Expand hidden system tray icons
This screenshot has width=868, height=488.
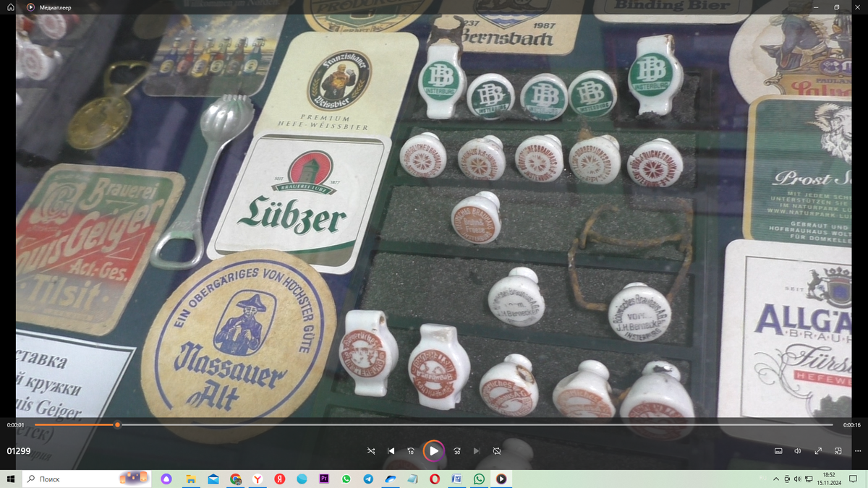point(776,479)
